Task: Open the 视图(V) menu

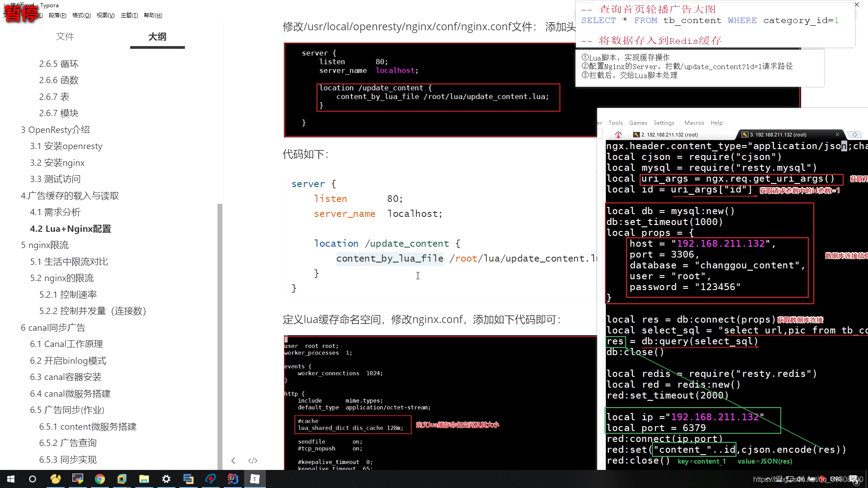Action: click(105, 15)
